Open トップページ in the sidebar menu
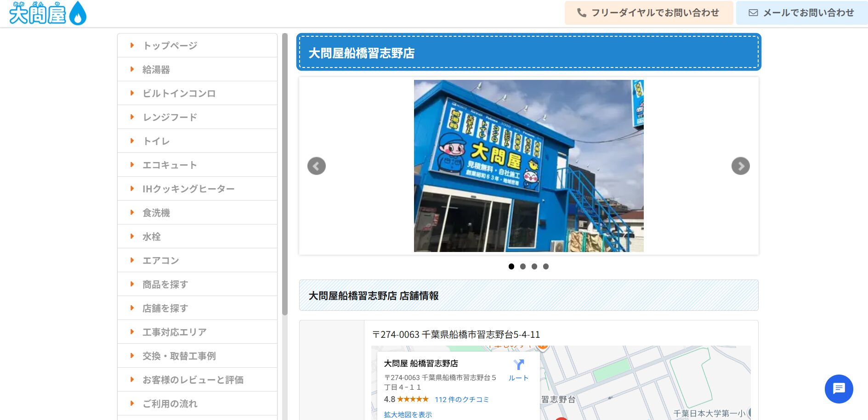 170,45
